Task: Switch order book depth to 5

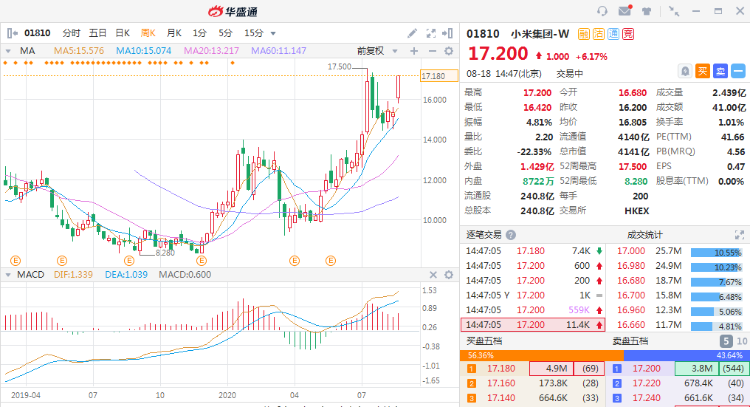Action: click(725, 341)
